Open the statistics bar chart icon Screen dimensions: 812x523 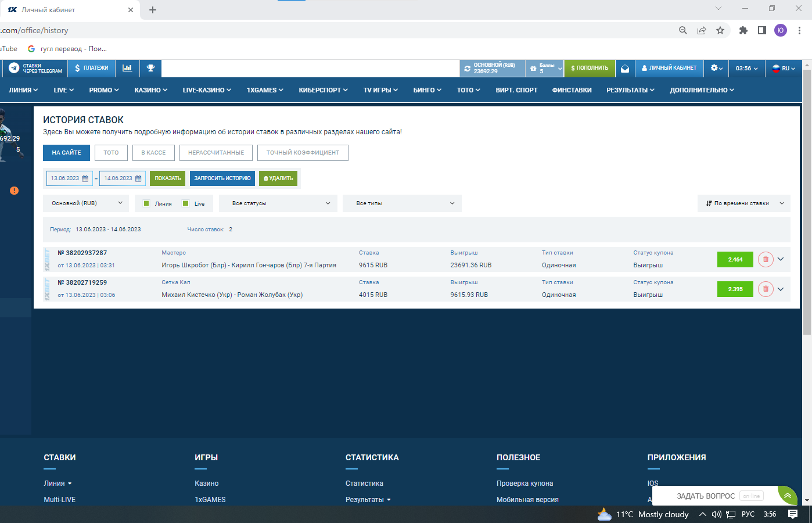[127, 68]
